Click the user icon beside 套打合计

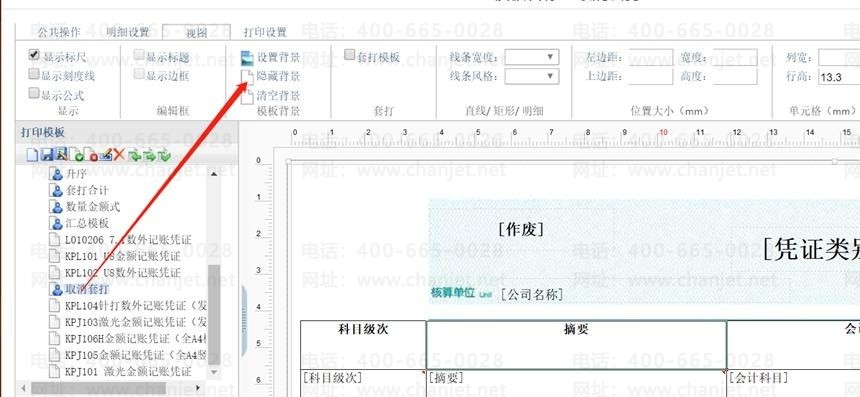point(56,191)
